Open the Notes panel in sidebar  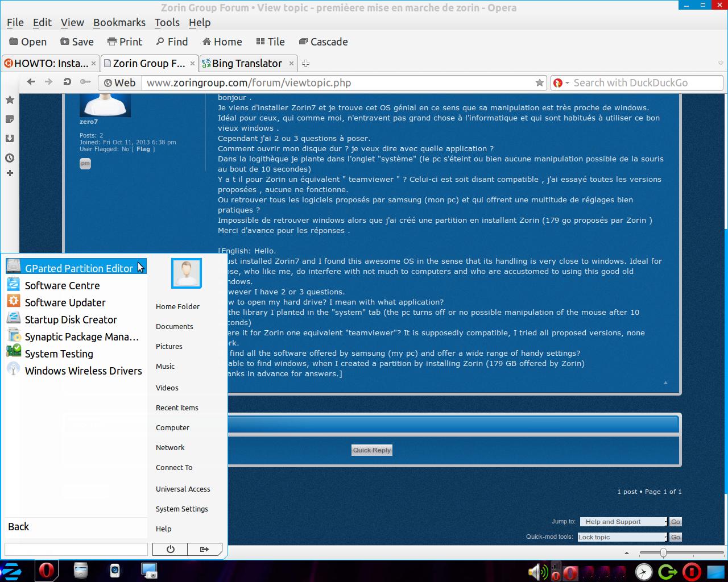(x=10, y=119)
